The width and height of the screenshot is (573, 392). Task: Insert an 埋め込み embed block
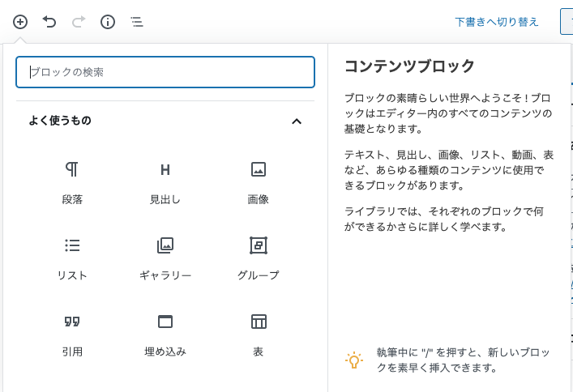click(165, 334)
